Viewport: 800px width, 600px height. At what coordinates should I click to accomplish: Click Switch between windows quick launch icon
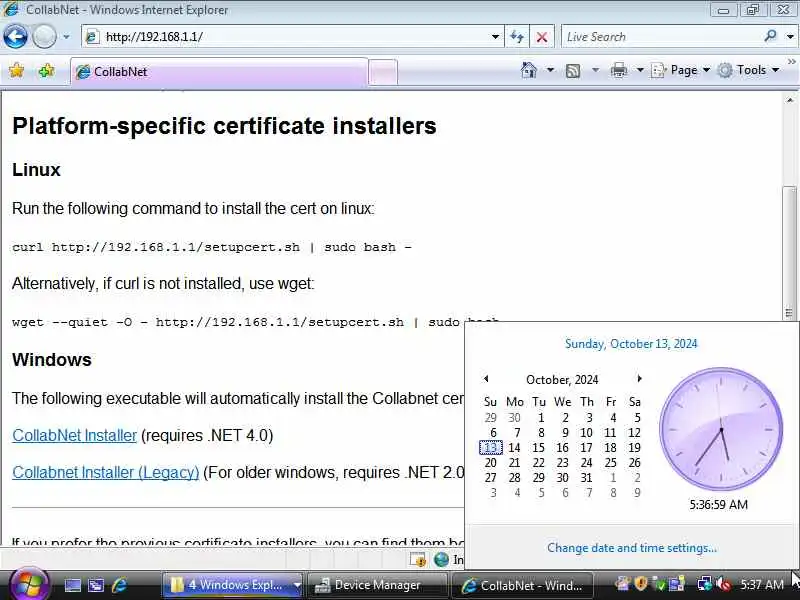click(95, 585)
